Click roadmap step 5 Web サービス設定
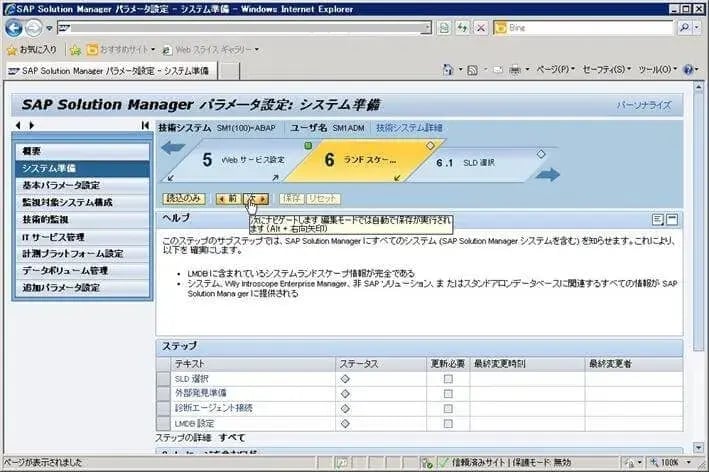Viewport: 709px width, 472px height. [240, 161]
